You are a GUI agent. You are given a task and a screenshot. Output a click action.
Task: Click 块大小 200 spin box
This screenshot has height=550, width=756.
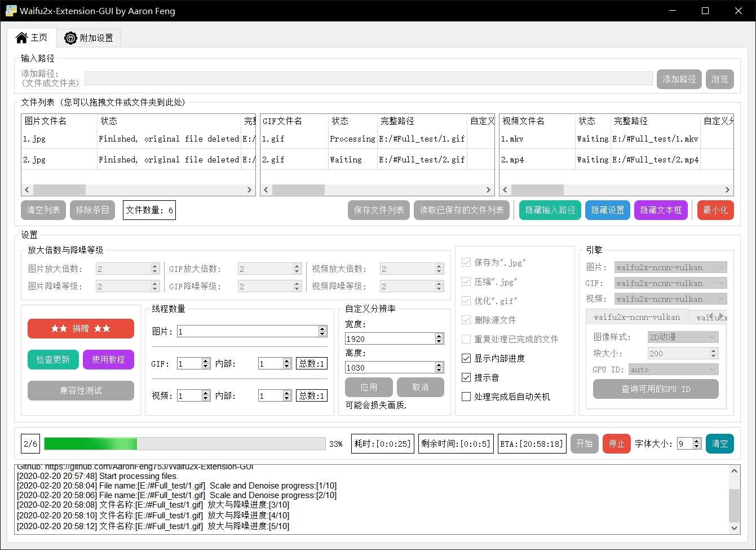click(683, 353)
